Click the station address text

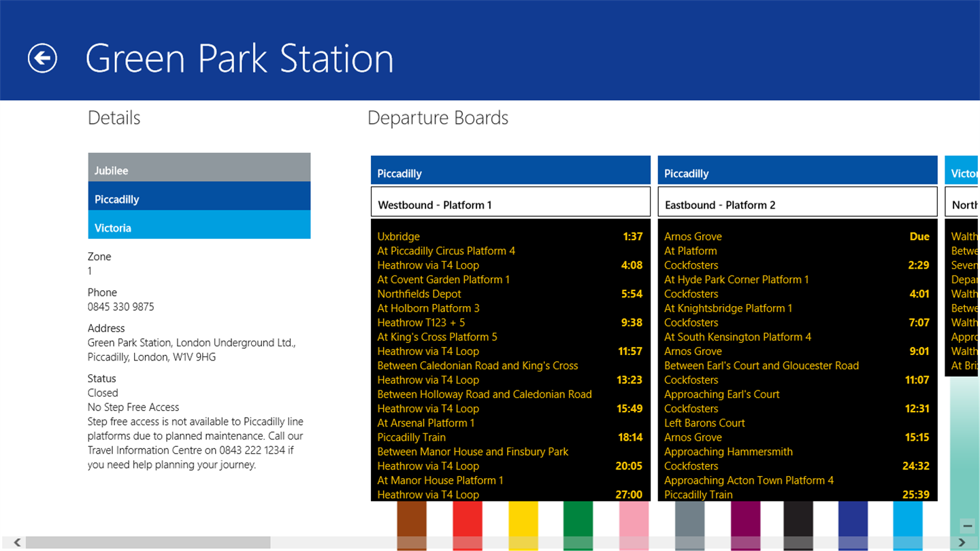pos(192,350)
